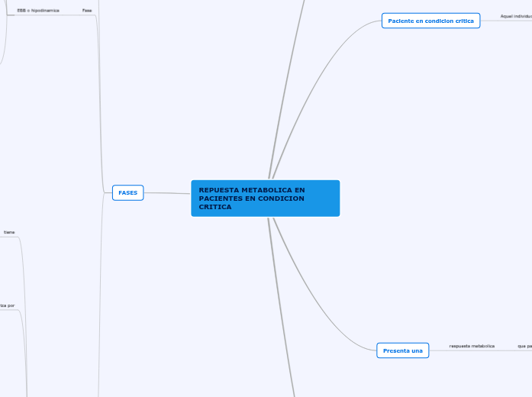This screenshot has height=397, width=532.
Task: Select the Presenta una node
Action: point(402,350)
